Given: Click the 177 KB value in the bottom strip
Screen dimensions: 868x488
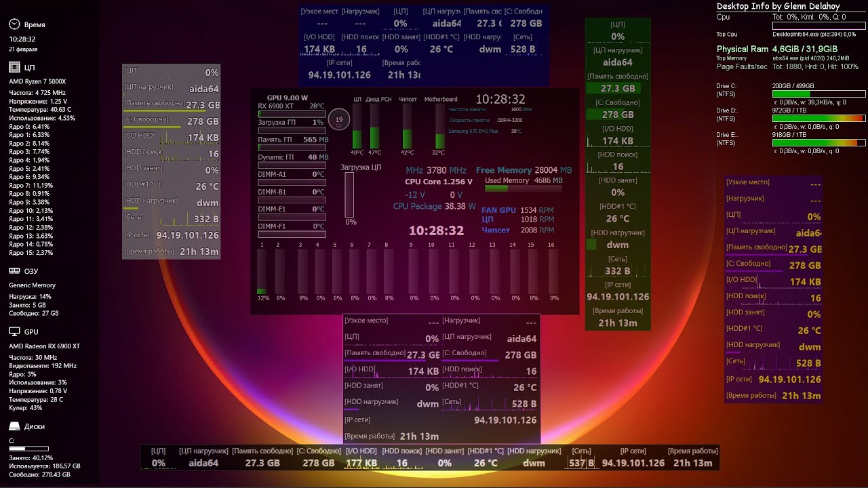Looking at the screenshot, I should click(361, 463).
